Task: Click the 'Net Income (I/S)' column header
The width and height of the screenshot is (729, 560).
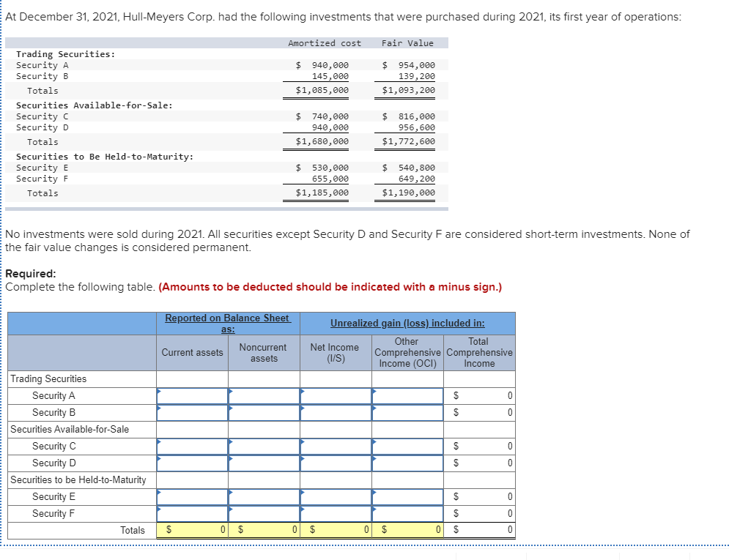Action: tap(335, 353)
